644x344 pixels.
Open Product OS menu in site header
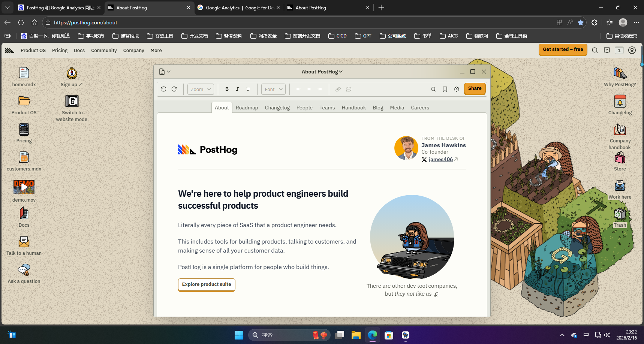click(x=33, y=50)
